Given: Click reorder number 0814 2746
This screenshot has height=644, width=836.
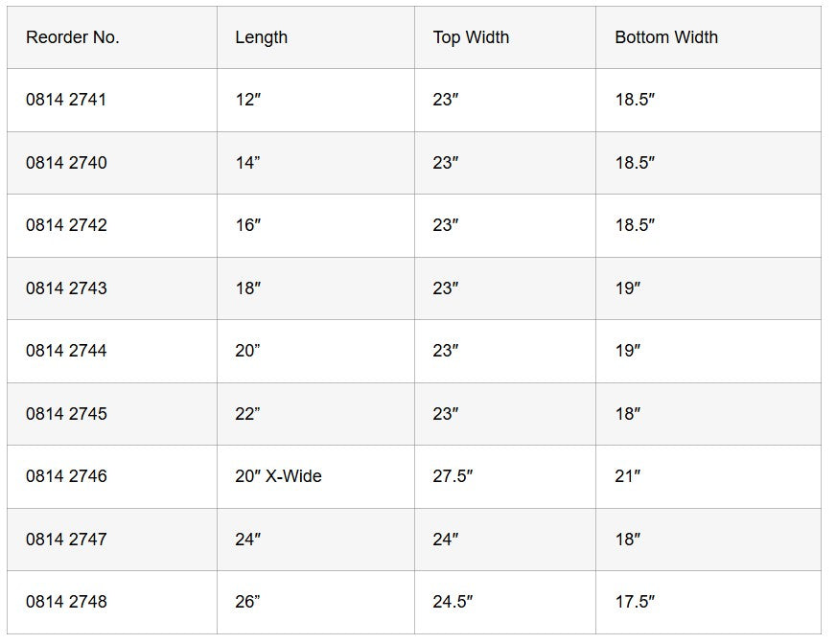Looking at the screenshot, I should [x=66, y=476].
